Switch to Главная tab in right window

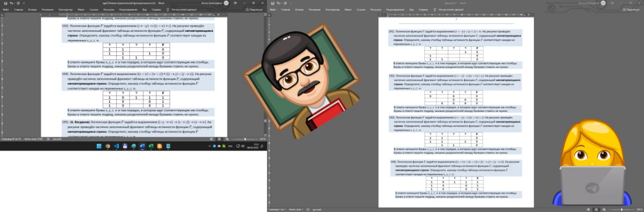coord(285,10)
